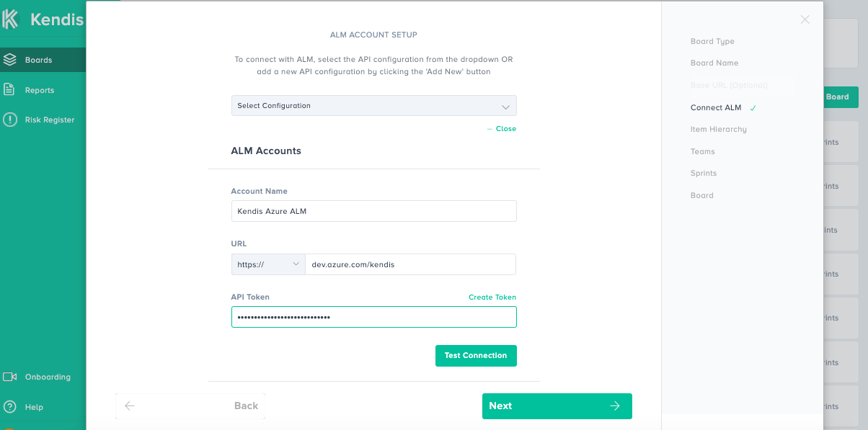Click the Risk Register warning icon

click(9, 120)
